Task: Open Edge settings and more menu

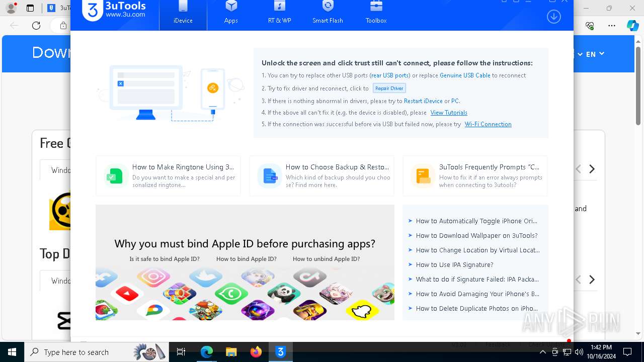Action: coord(612,26)
